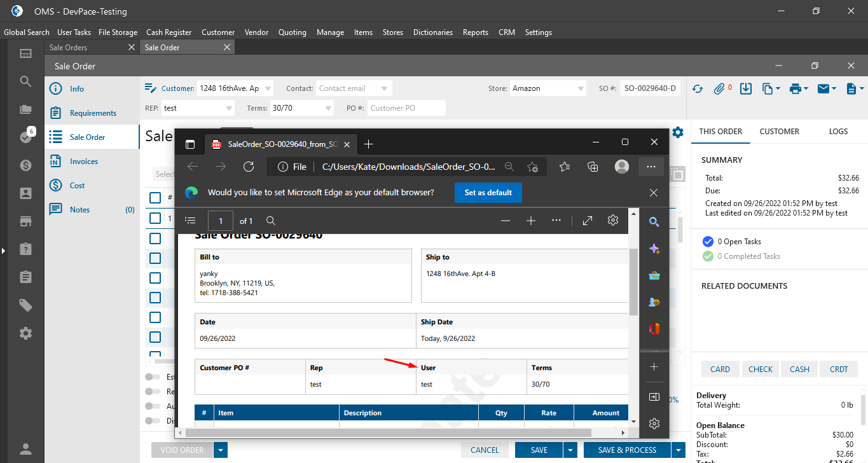Viewport: 868px width, 463px height.
Task: Open the storefront icon in OMS sidebar
Action: pyautogui.click(x=25, y=221)
